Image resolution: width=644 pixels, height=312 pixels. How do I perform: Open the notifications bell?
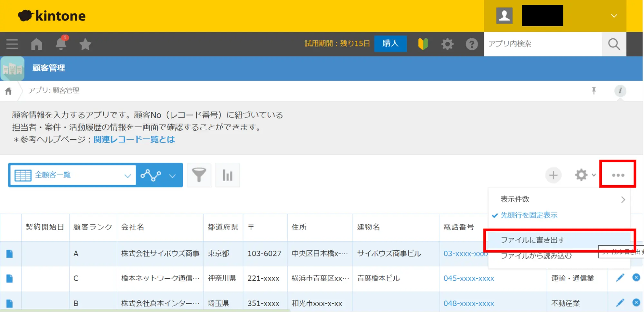pyautogui.click(x=61, y=44)
